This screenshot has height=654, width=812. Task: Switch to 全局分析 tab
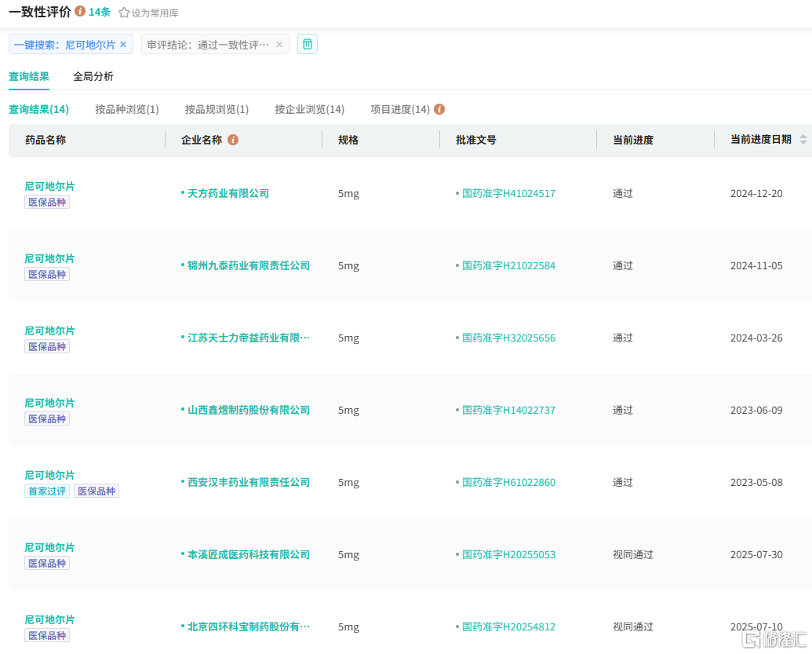click(93, 77)
